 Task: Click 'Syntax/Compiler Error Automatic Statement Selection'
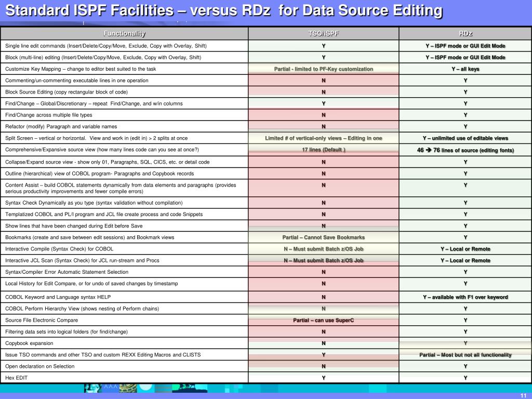(x=66, y=272)
